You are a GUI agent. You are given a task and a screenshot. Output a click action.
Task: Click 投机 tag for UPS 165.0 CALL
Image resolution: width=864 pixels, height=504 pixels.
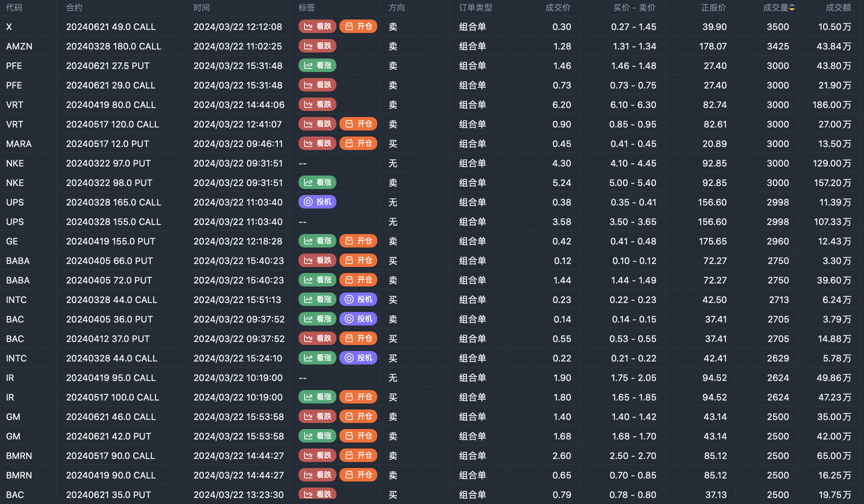pyautogui.click(x=317, y=202)
